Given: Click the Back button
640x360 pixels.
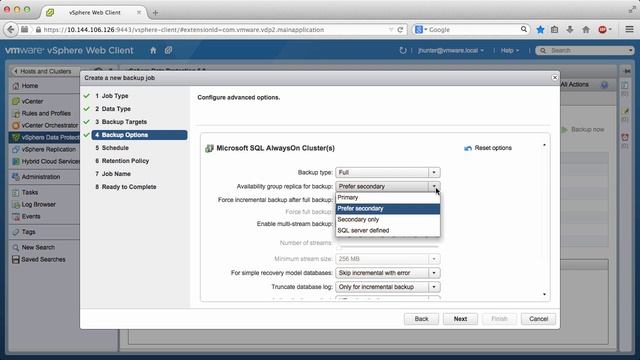Looking at the screenshot, I should pos(421,319).
